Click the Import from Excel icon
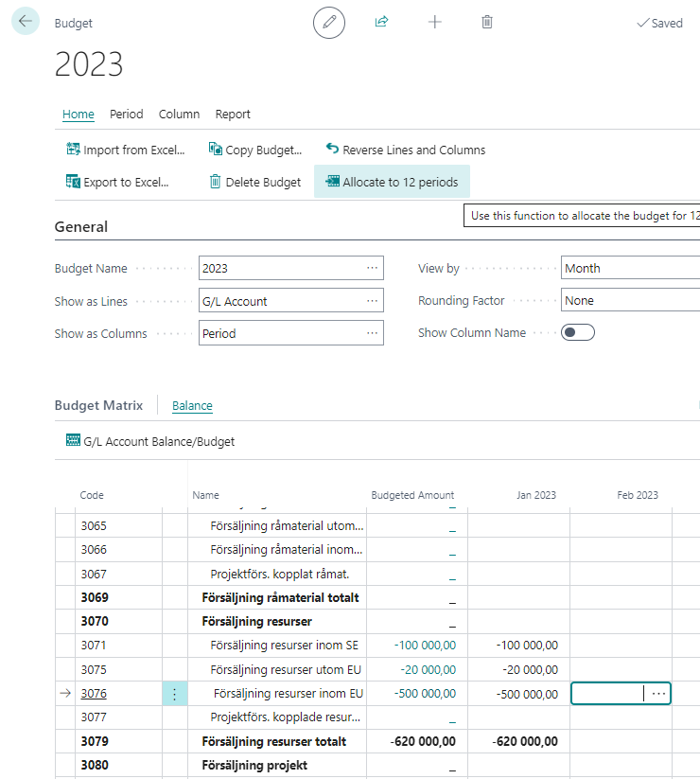This screenshot has height=779, width=700. tap(73, 149)
